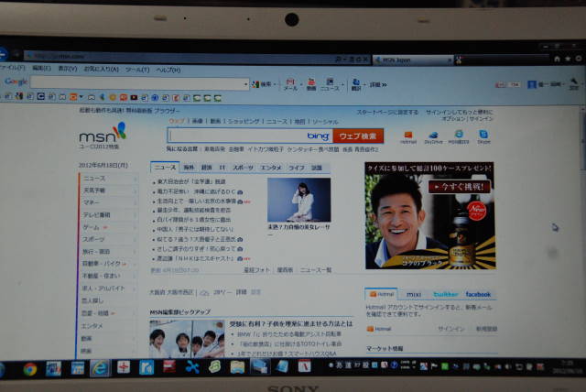Open the address bar dropdown arrow

click(x=345, y=60)
